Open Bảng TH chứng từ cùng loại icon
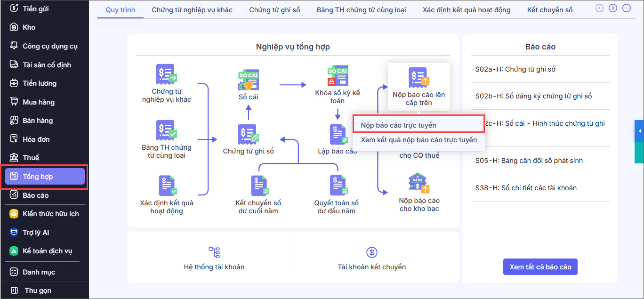This screenshot has width=644, height=299. (166, 131)
